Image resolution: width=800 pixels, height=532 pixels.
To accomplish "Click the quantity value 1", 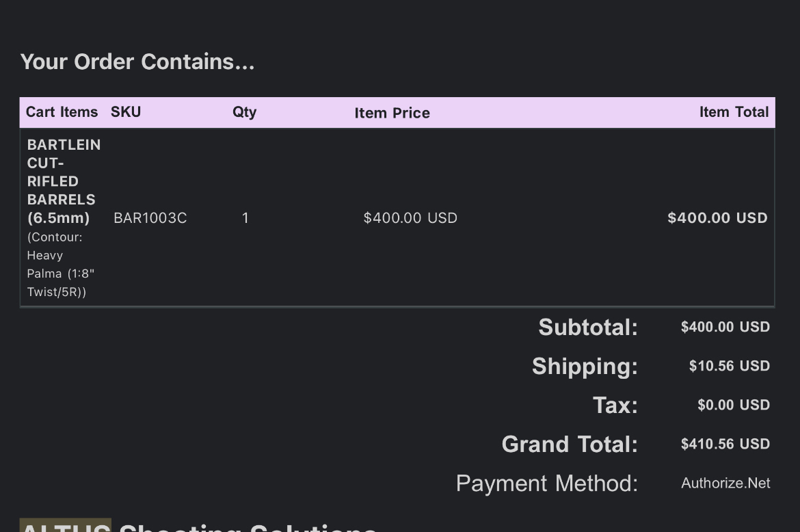I will (245, 218).
